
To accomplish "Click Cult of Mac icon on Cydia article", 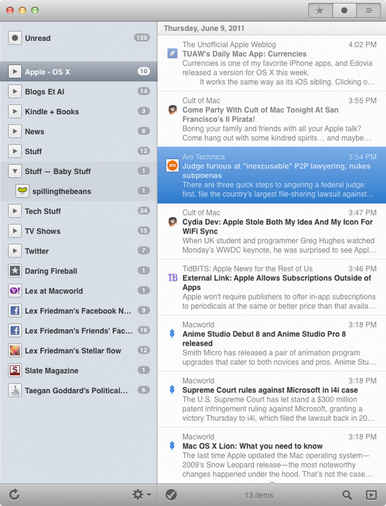I will click(172, 222).
